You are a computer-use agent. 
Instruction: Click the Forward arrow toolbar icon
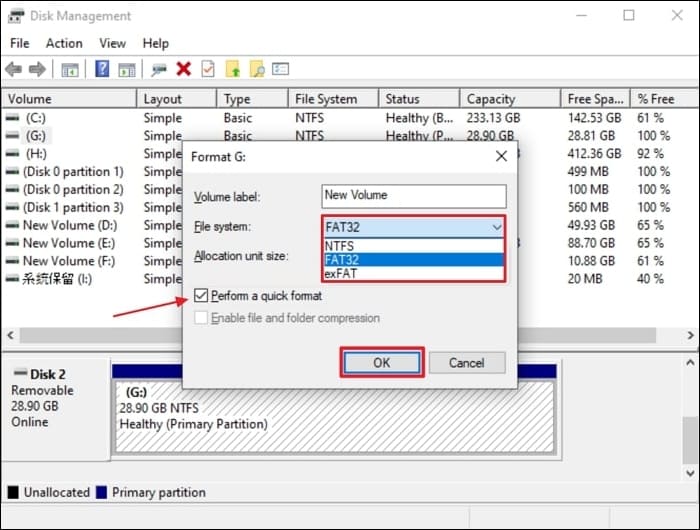pyautogui.click(x=37, y=69)
